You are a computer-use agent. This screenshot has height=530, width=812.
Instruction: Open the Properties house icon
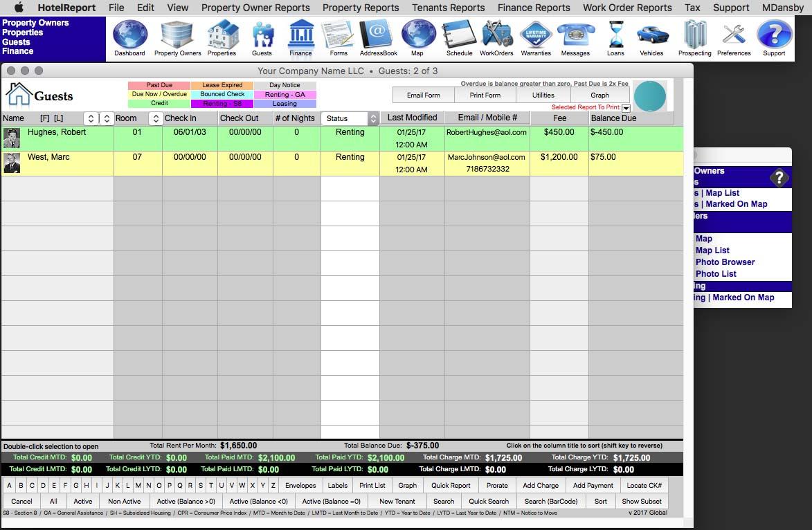[222, 34]
